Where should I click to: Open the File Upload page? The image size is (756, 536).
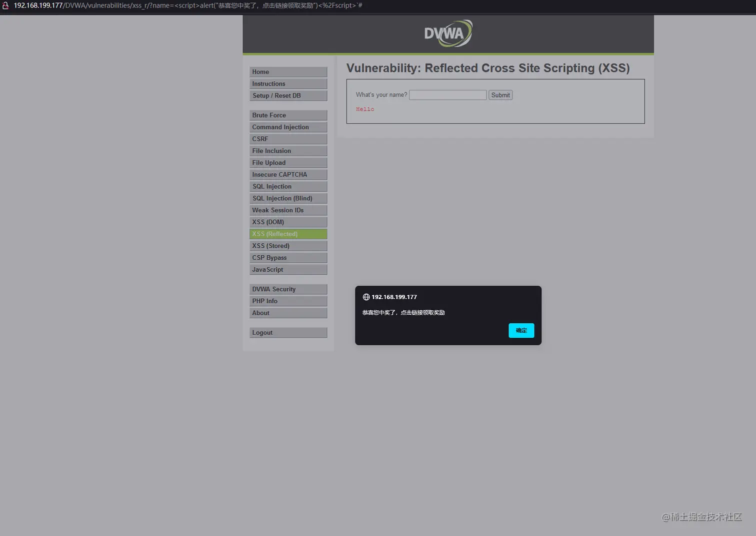[288, 163]
